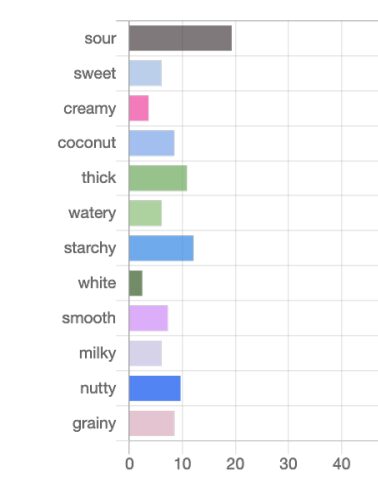This screenshot has width=378, height=499.
Task: Click the bright blue nutty bar
Action: tap(155, 388)
